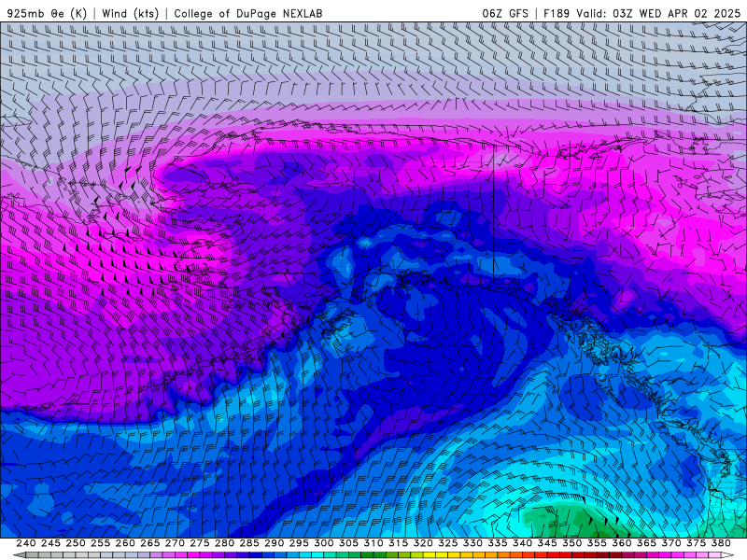Click the 290 value on the color scale
Viewport: 747px width, 560px height.
pyautogui.click(x=274, y=543)
